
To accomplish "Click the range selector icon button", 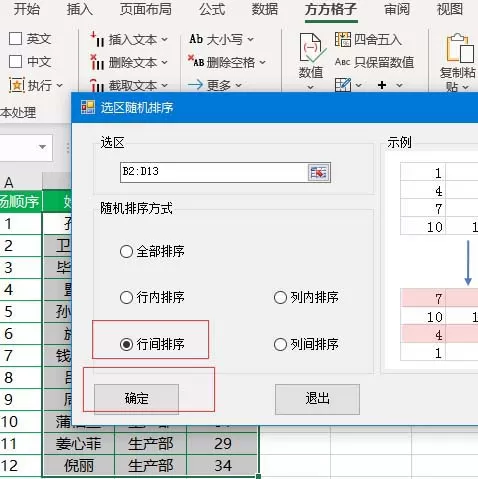I will 319,172.
